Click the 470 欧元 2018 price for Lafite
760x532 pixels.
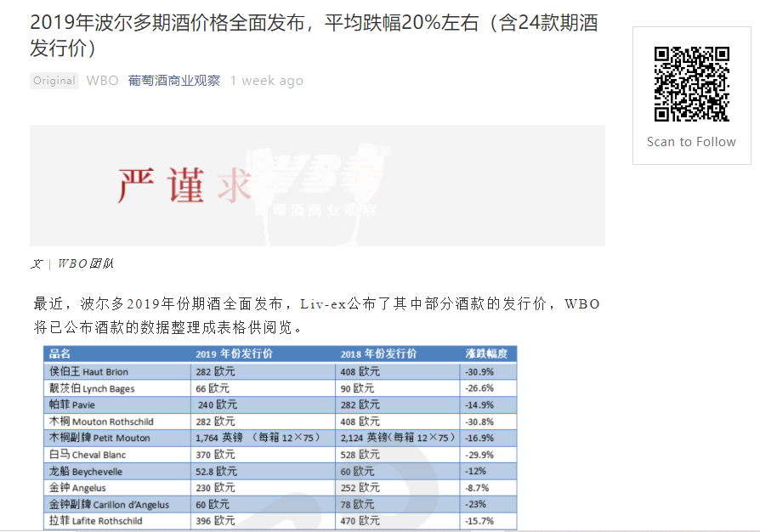tap(360, 521)
